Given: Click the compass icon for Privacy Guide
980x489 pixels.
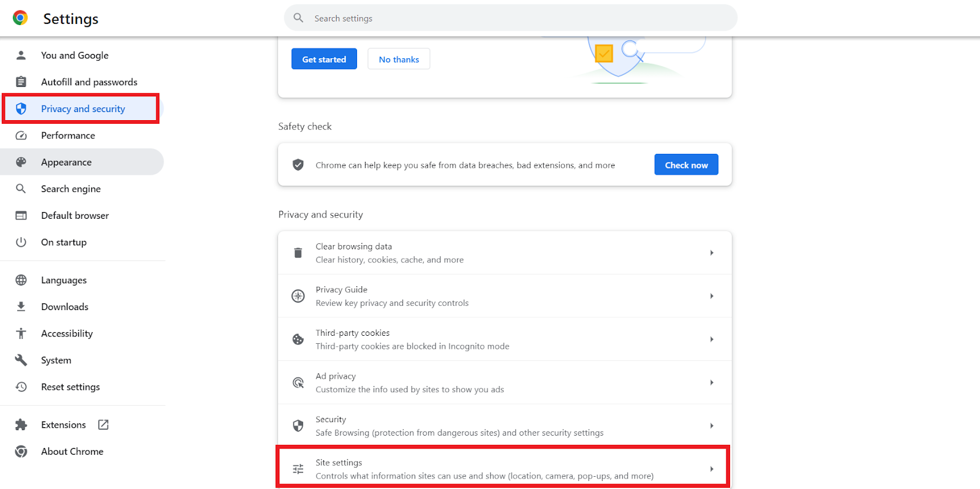Looking at the screenshot, I should [x=298, y=296].
